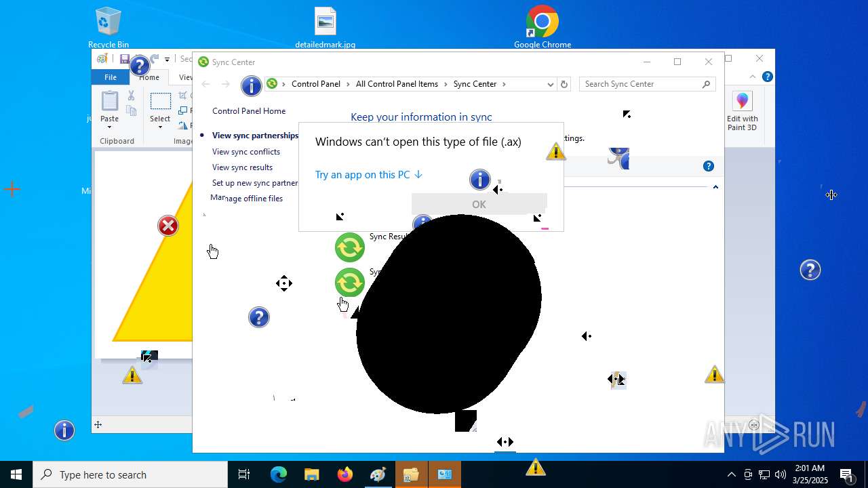The width and height of the screenshot is (868, 488).
Task: Click the View sync results link
Action: pos(242,167)
